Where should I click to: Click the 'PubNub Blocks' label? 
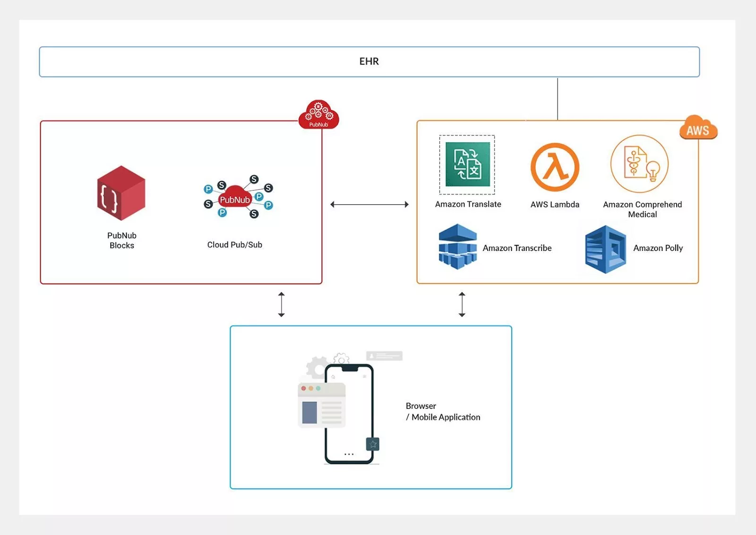point(122,240)
